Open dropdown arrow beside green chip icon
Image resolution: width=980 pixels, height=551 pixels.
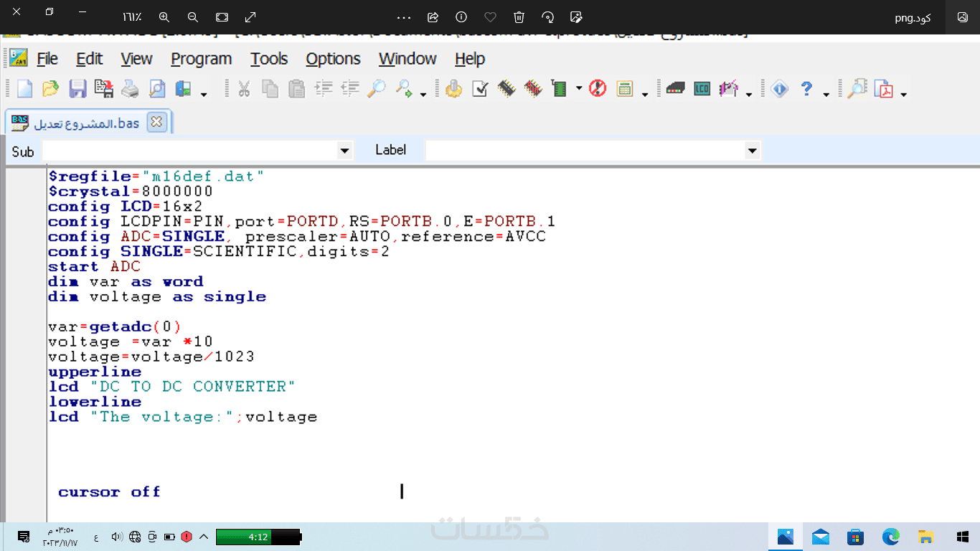[x=579, y=90]
